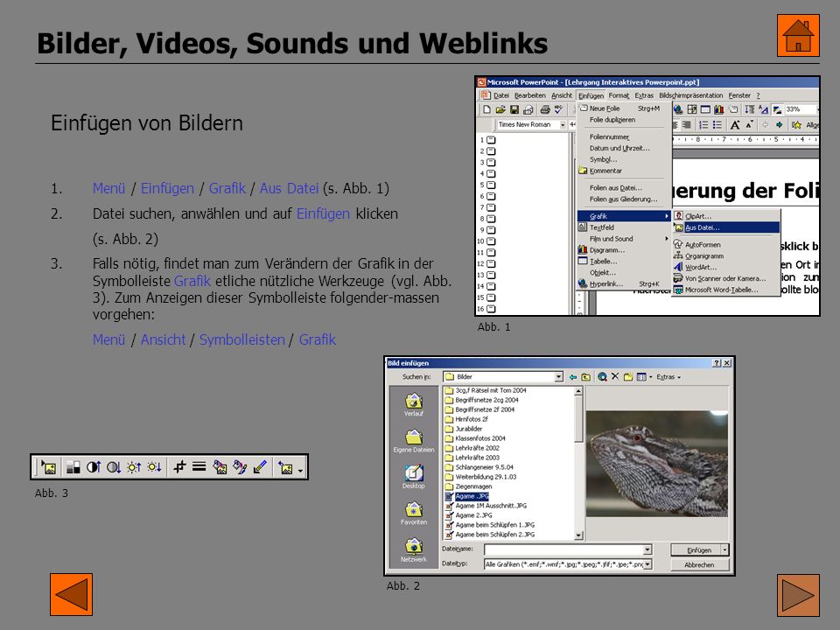Select folder Jurabilder
The height and width of the screenshot is (630, 840).
point(464,429)
